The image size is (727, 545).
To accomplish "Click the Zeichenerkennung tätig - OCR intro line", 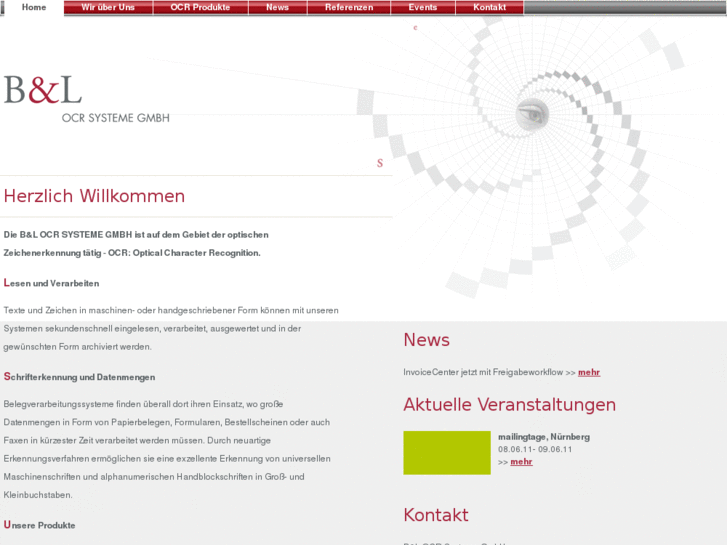I will coord(132,253).
